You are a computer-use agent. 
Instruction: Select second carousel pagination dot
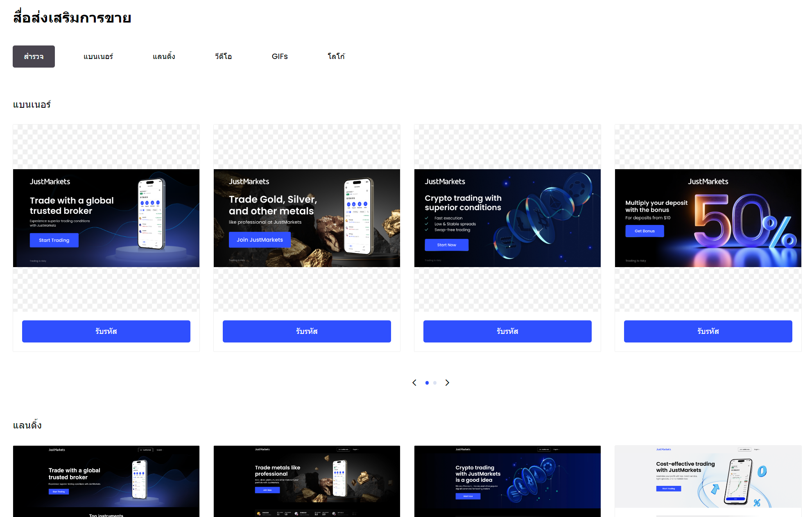(x=435, y=383)
